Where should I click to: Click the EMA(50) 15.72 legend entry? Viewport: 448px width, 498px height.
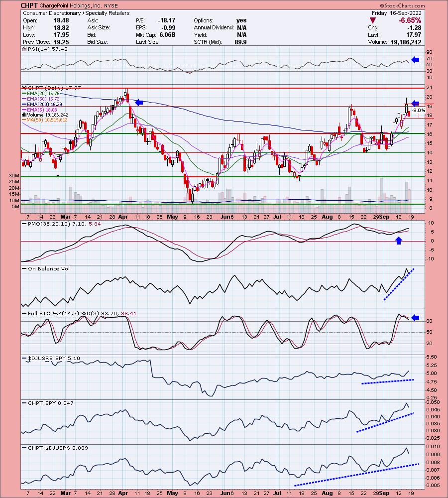coord(43,99)
